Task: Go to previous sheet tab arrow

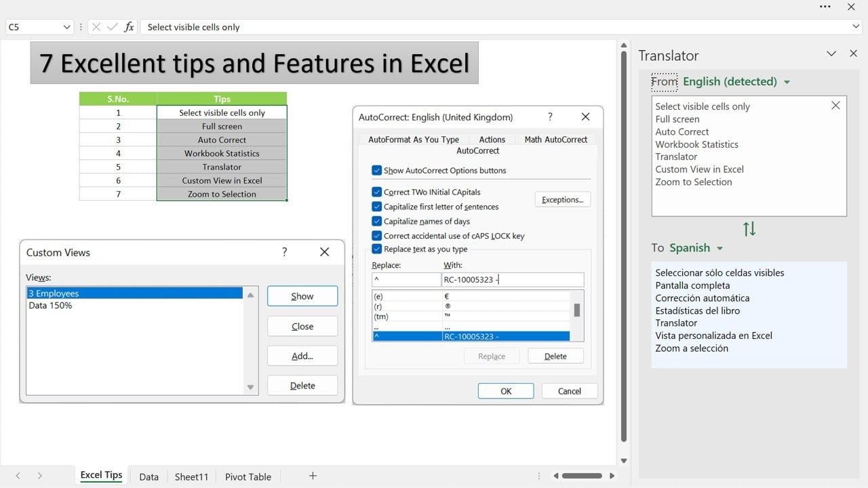Action: [x=18, y=476]
